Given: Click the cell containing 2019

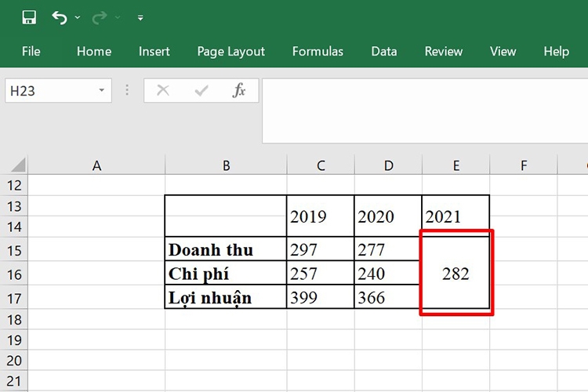Looking at the screenshot, I should tap(320, 216).
